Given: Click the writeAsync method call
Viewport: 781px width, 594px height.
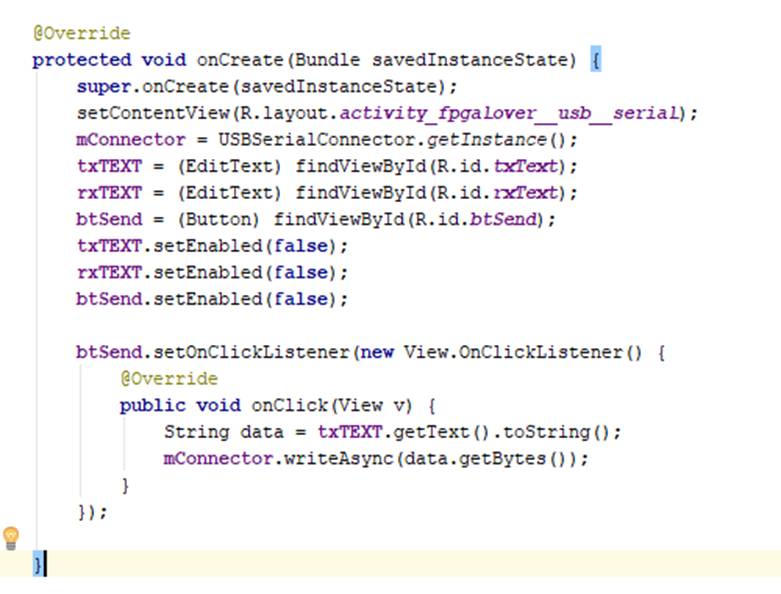Looking at the screenshot, I should click(339, 459).
